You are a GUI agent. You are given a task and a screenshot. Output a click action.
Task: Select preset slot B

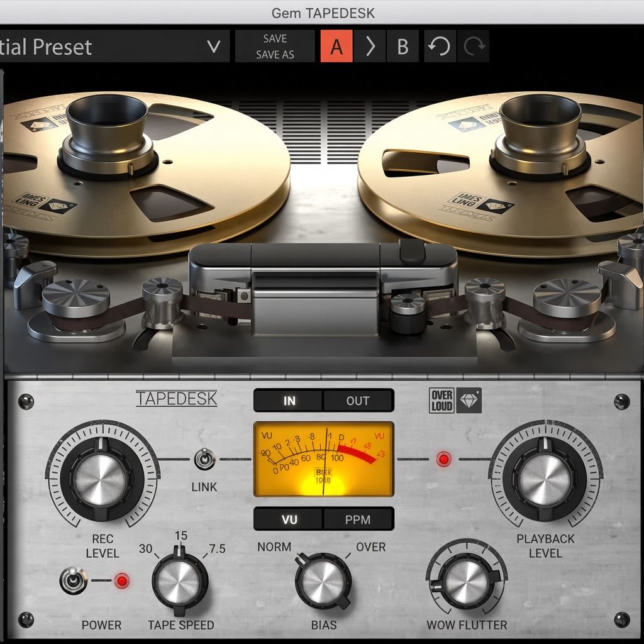pos(402,46)
